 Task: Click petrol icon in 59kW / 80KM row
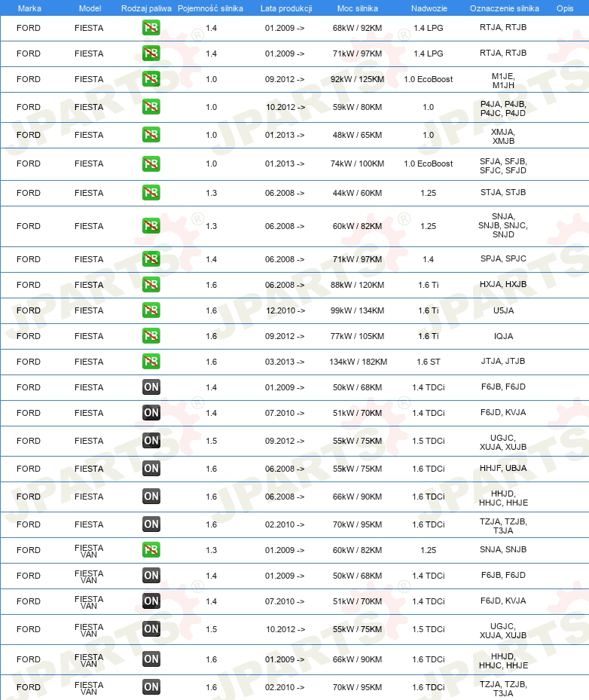pyautogui.click(x=151, y=107)
